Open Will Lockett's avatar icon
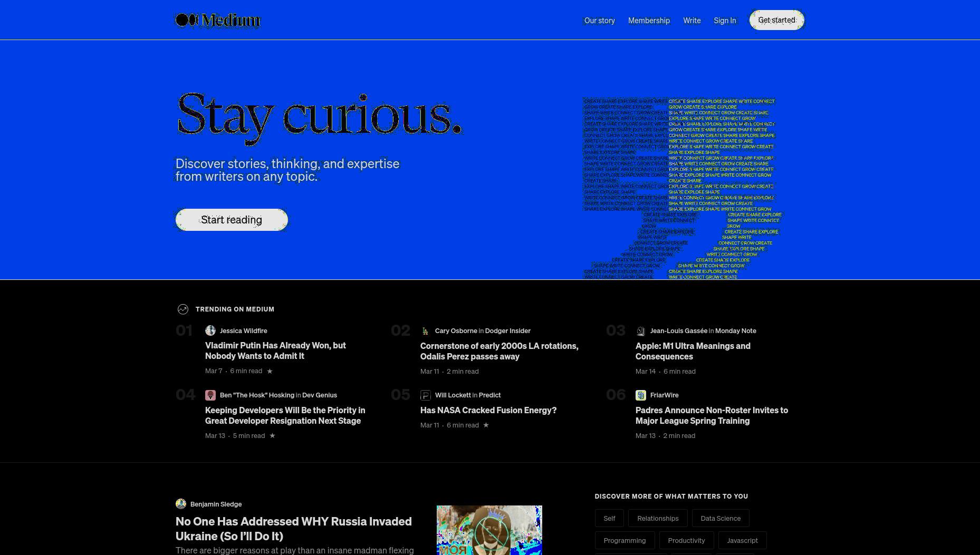The width and height of the screenshot is (980, 555). click(426, 395)
